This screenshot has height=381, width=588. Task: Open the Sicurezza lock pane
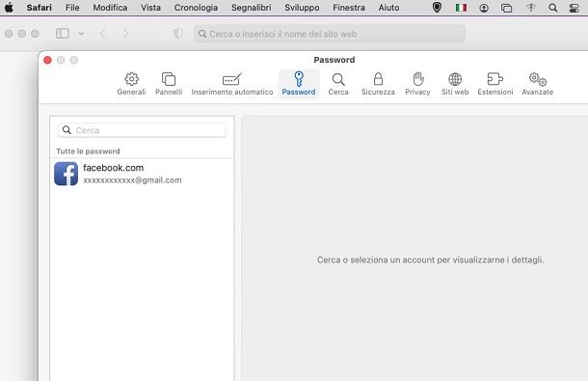pyautogui.click(x=378, y=84)
